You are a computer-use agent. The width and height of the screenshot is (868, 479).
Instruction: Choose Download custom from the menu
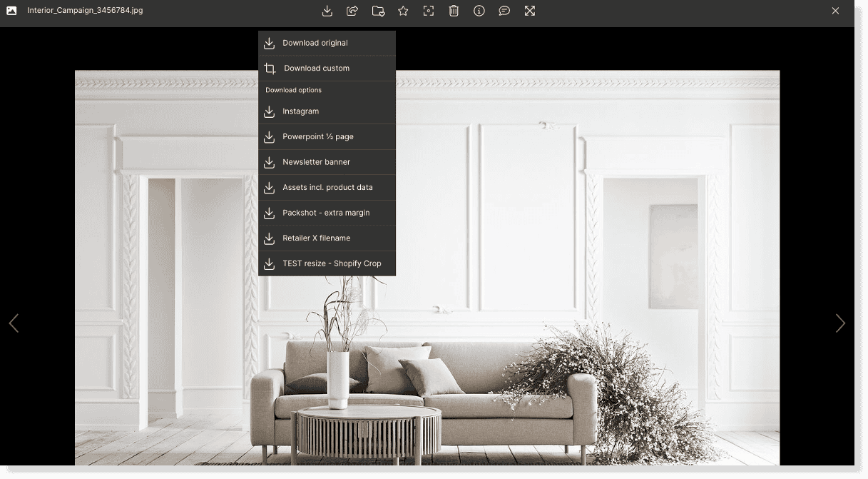[x=317, y=68]
